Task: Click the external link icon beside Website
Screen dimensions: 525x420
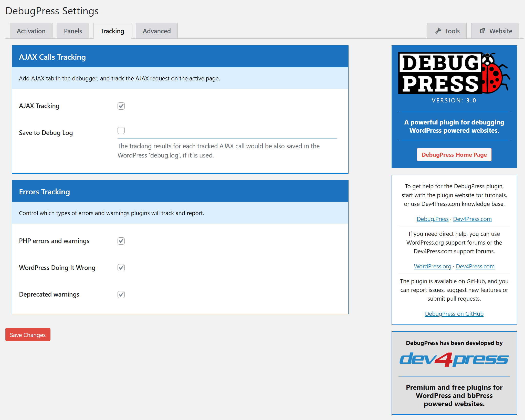Action: [482, 31]
